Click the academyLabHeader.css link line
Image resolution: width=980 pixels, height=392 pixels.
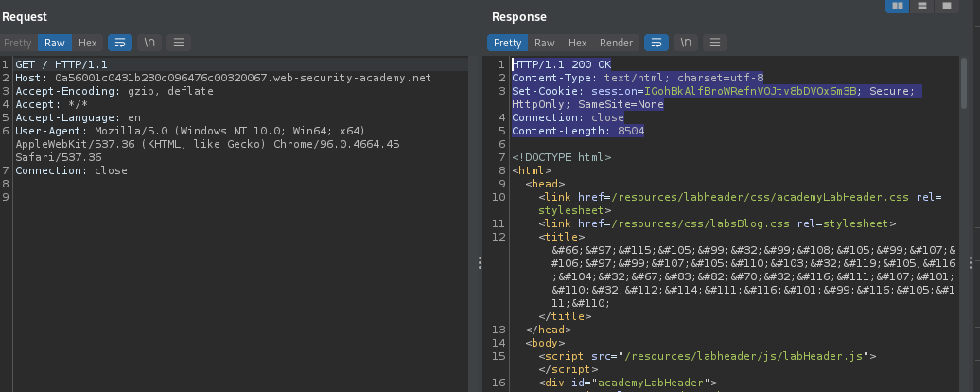click(740, 204)
